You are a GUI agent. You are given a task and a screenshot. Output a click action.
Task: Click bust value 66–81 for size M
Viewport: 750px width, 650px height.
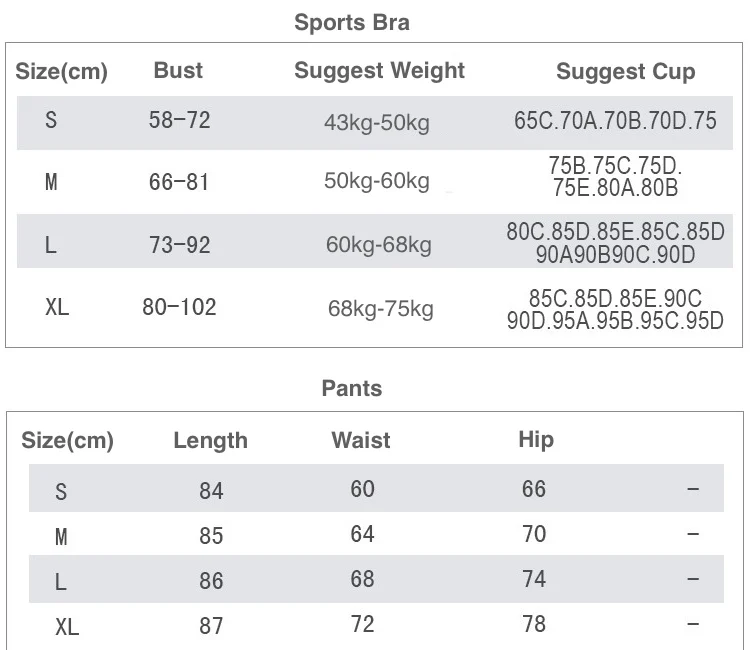[x=179, y=182]
